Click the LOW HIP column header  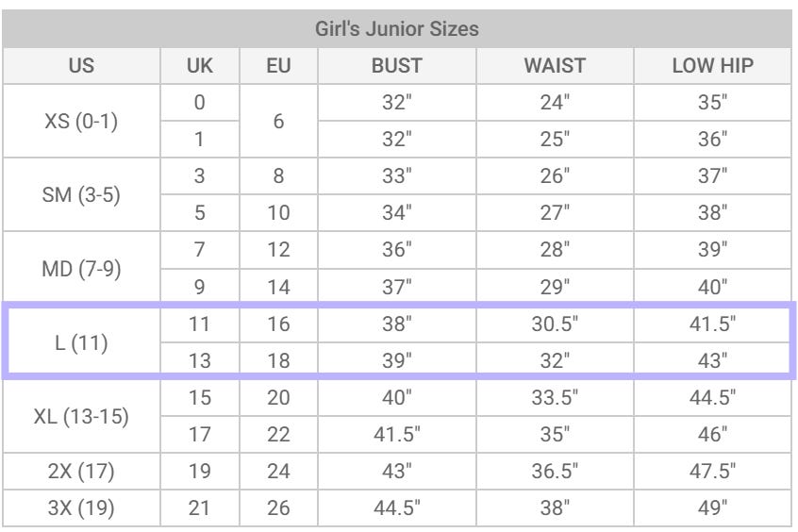[x=713, y=69]
